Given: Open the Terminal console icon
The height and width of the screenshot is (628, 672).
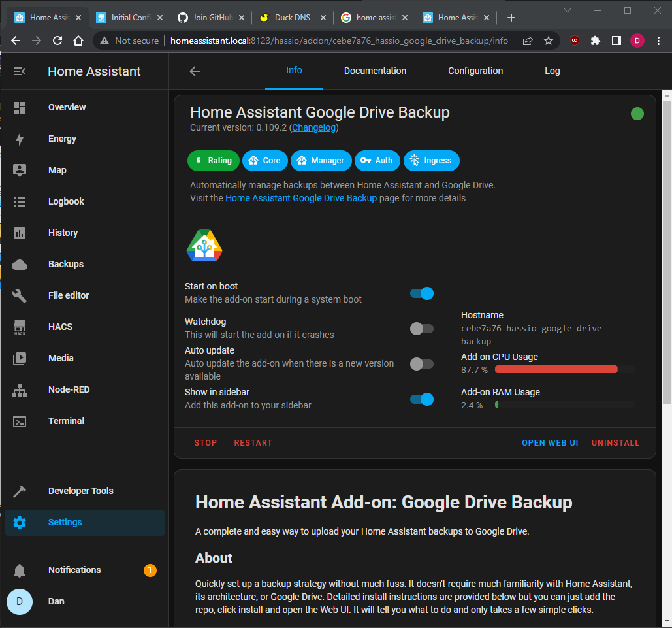Looking at the screenshot, I should coord(20,421).
